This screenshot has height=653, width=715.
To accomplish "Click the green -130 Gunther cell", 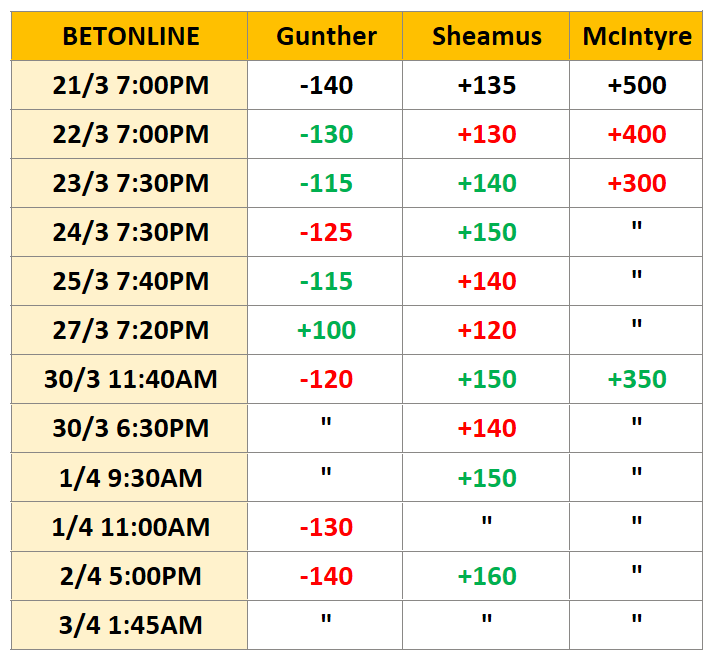I will [325, 134].
